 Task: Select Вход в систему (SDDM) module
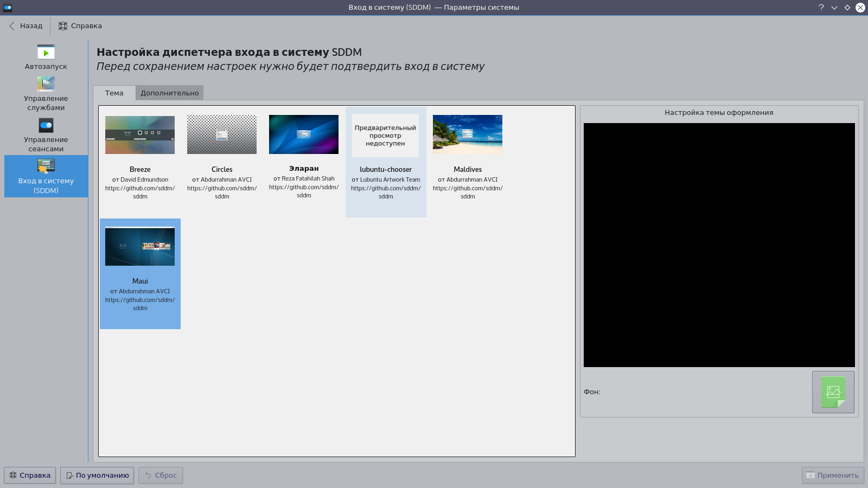tap(46, 176)
